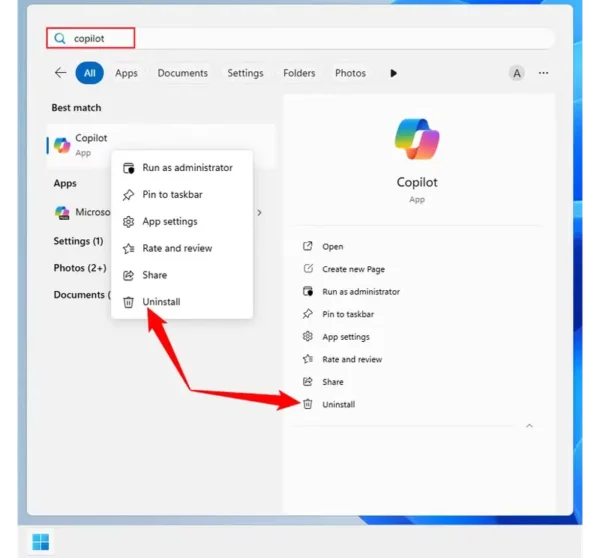Choose Uninstall in context menu

click(182, 302)
